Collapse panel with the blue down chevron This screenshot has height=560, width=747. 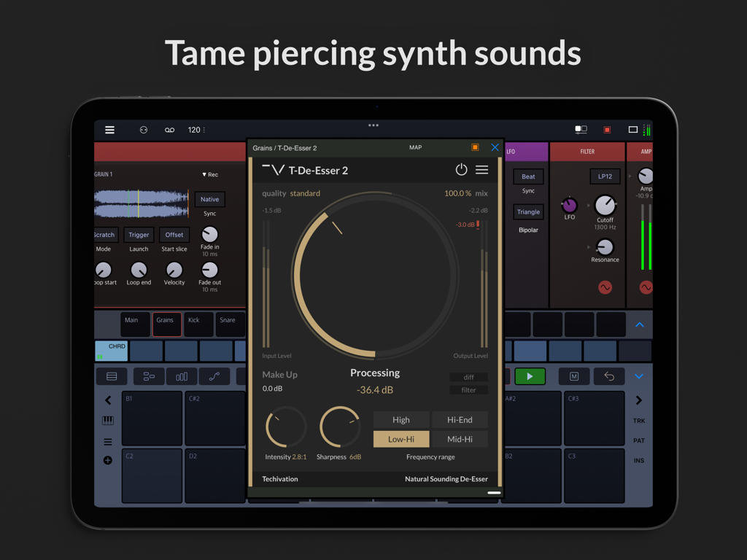[x=639, y=376]
